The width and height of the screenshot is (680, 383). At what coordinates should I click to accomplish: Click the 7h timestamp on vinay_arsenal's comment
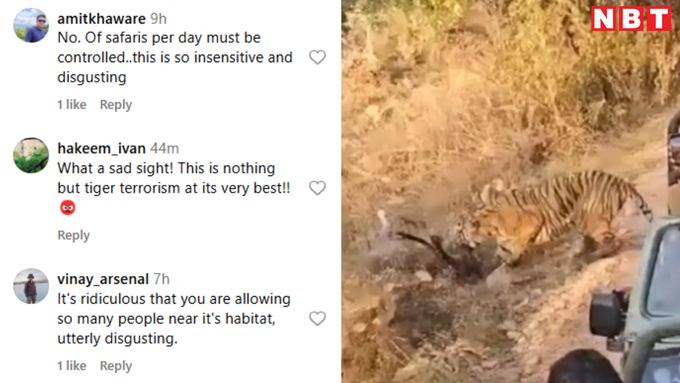point(161,279)
